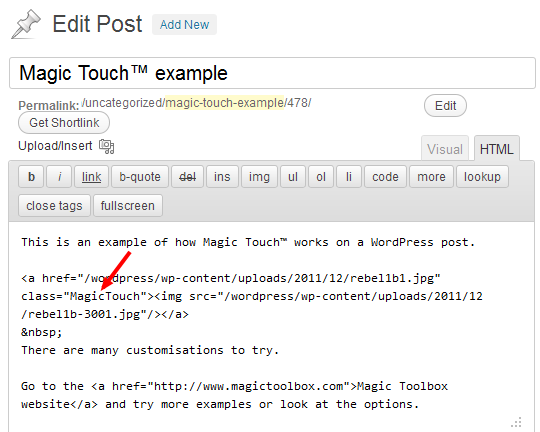Switch to the Visual editor tab

tap(445, 149)
